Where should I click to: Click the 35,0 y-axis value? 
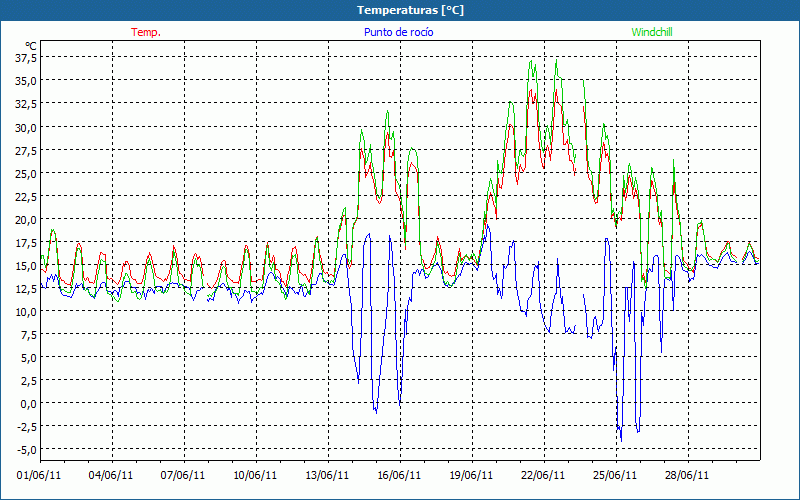26,81
